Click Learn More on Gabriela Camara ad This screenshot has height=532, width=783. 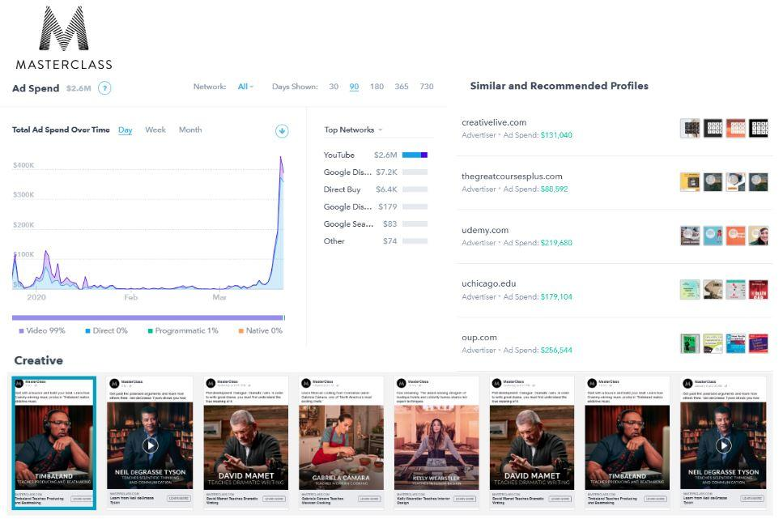(369, 499)
